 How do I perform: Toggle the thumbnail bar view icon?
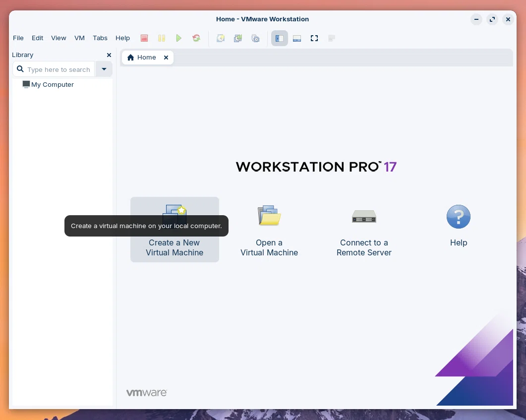click(x=297, y=38)
